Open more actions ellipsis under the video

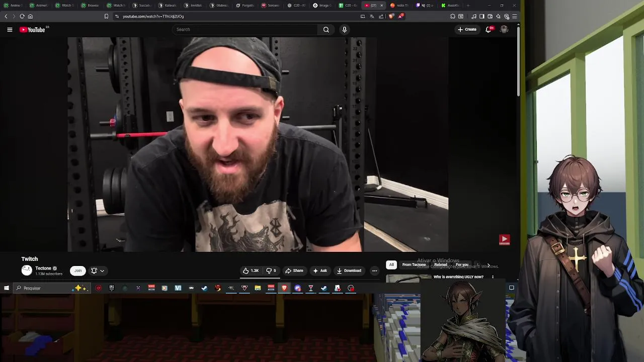click(x=374, y=270)
